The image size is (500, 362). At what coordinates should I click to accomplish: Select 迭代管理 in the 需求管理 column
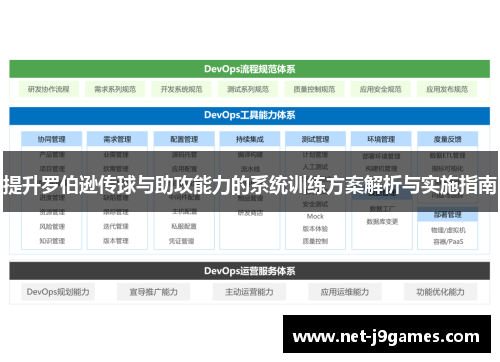click(116, 226)
